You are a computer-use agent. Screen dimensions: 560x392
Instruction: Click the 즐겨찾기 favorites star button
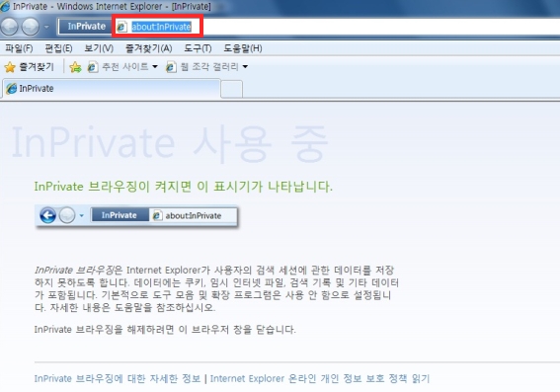pyautogui.click(x=30, y=67)
